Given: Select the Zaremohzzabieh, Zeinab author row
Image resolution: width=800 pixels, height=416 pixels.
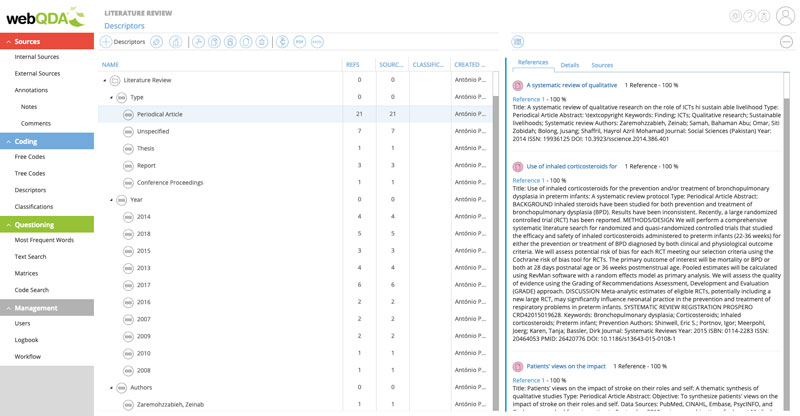Looking at the screenshot, I should (295, 405).
